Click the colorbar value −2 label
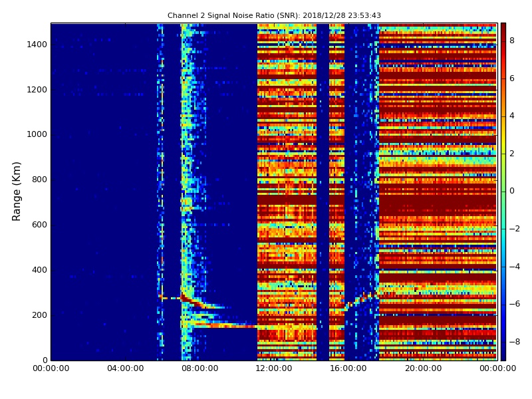The width and height of the screenshot is (532, 399). [x=515, y=229]
